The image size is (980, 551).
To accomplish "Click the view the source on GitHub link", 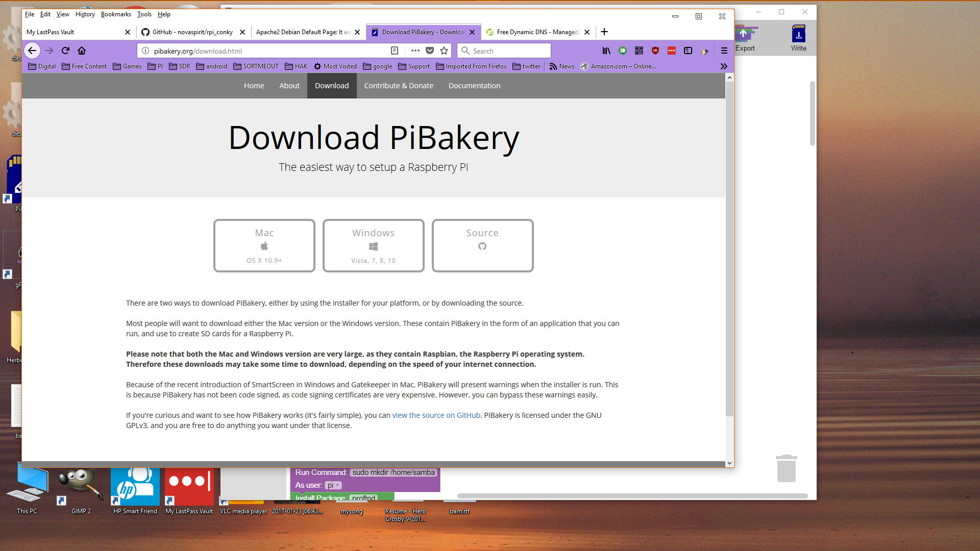I will point(435,415).
